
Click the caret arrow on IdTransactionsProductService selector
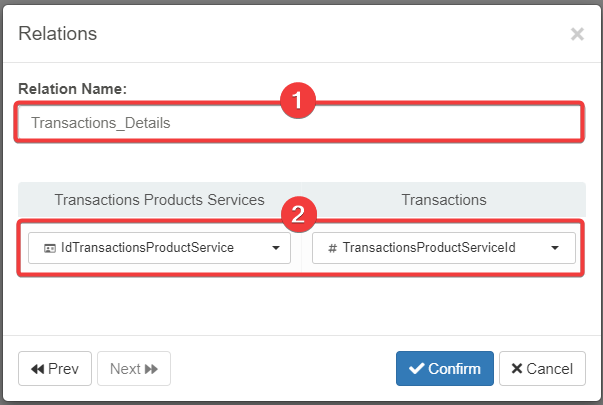[x=276, y=248]
